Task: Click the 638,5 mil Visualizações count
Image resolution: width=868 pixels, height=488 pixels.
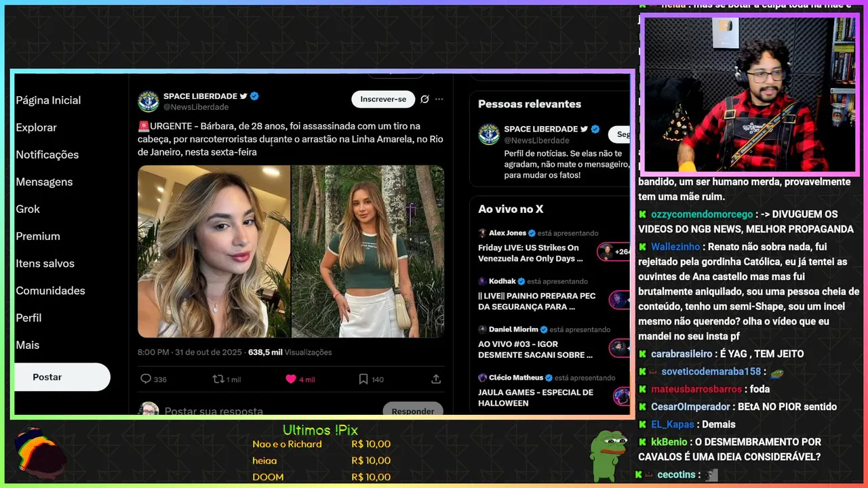Action: [290, 352]
